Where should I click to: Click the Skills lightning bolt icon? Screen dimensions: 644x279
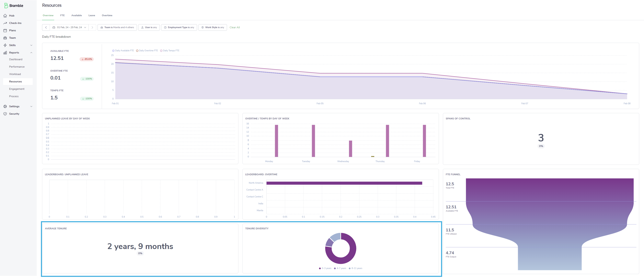(5, 45)
